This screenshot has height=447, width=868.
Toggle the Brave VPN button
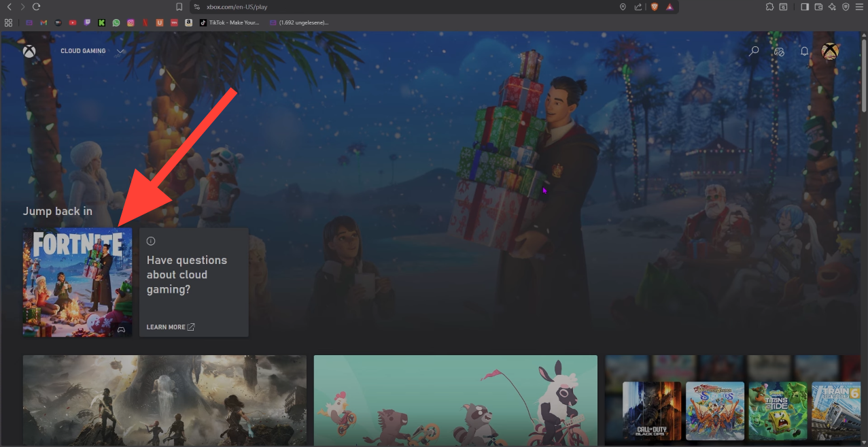pyautogui.click(x=846, y=7)
